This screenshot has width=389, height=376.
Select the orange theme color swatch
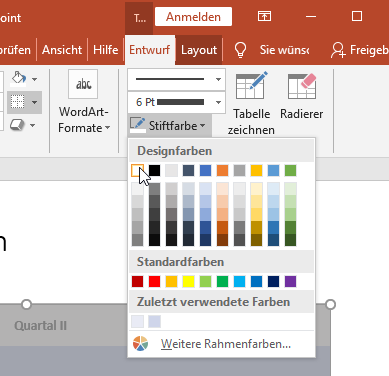coord(222,170)
